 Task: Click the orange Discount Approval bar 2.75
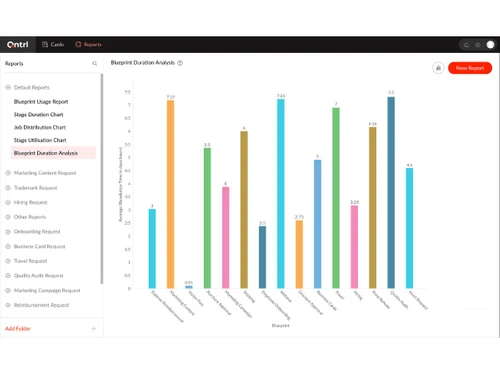299,254
